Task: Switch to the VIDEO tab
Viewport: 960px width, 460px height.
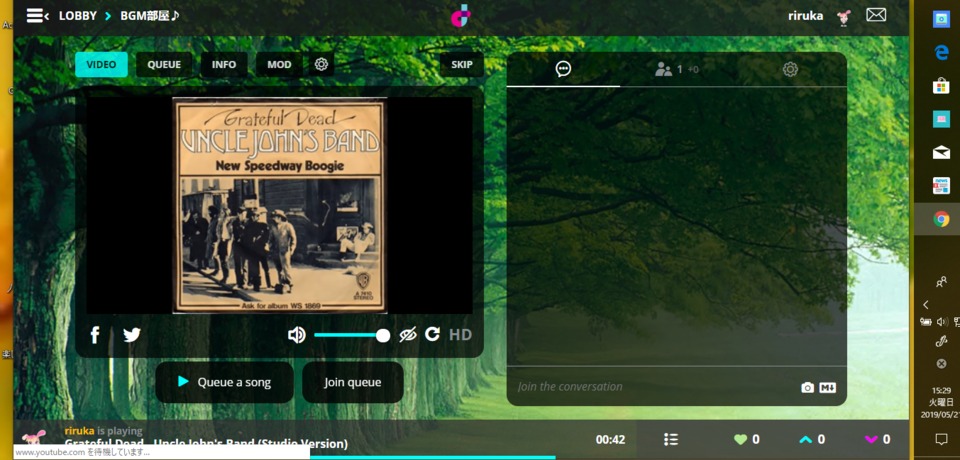Action: (102, 64)
